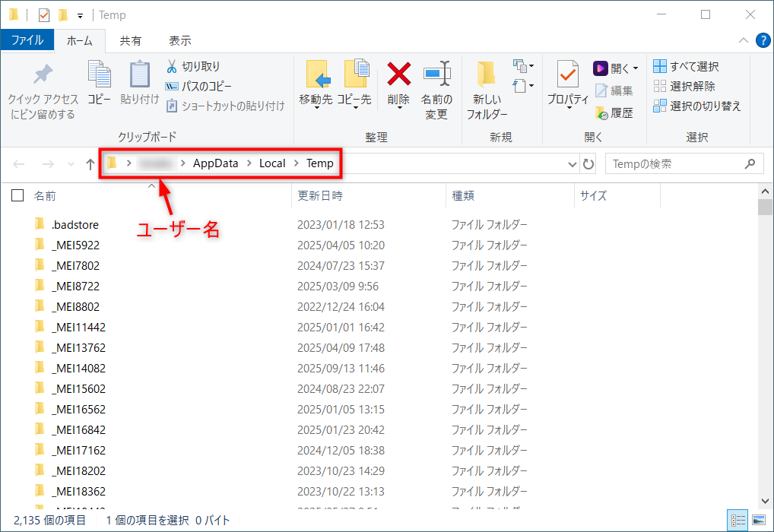Switch to the View (表示) tab
Screen dimensions: 774x532
pos(179,40)
